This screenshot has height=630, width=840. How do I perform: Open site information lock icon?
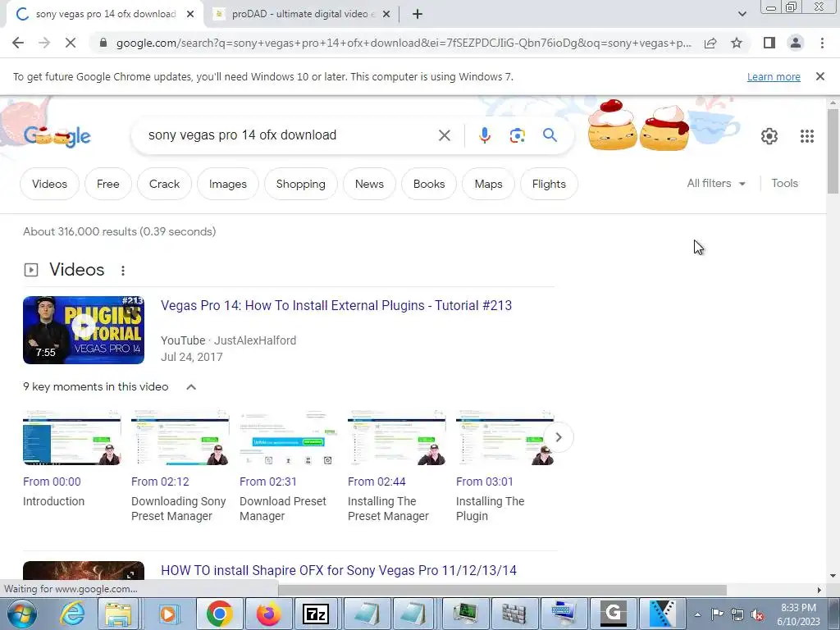pos(103,43)
